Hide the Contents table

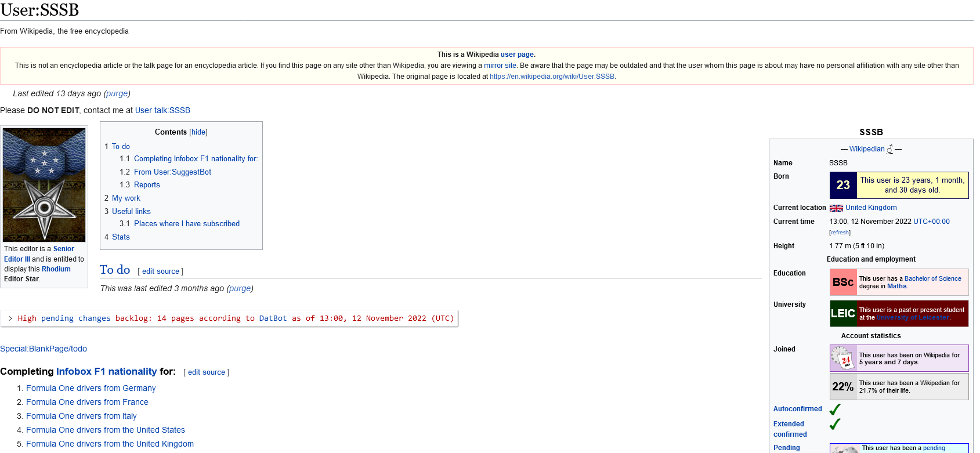click(198, 132)
